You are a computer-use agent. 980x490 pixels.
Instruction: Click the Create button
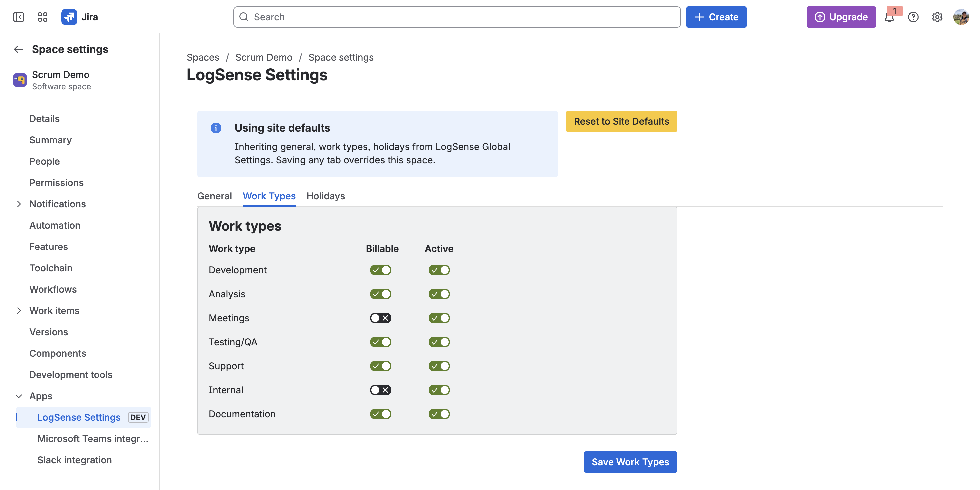(716, 17)
